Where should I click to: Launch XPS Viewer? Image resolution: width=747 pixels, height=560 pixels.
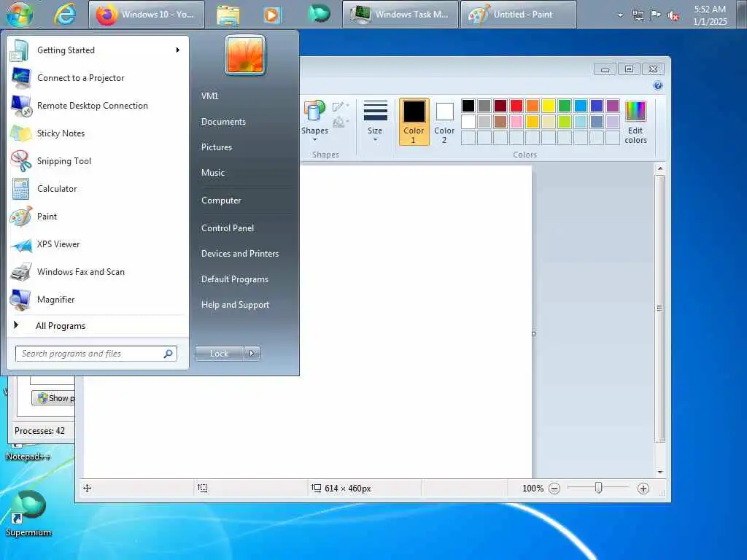coord(98,244)
